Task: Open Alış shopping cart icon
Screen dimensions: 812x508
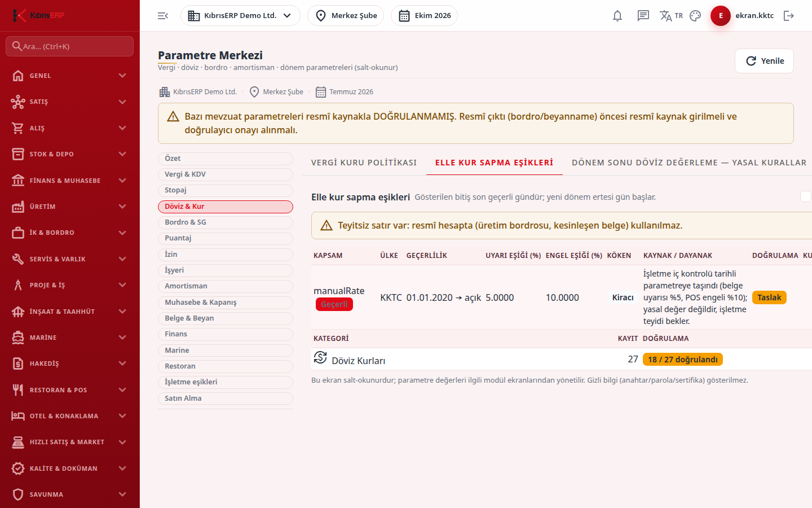Action: tap(18, 128)
